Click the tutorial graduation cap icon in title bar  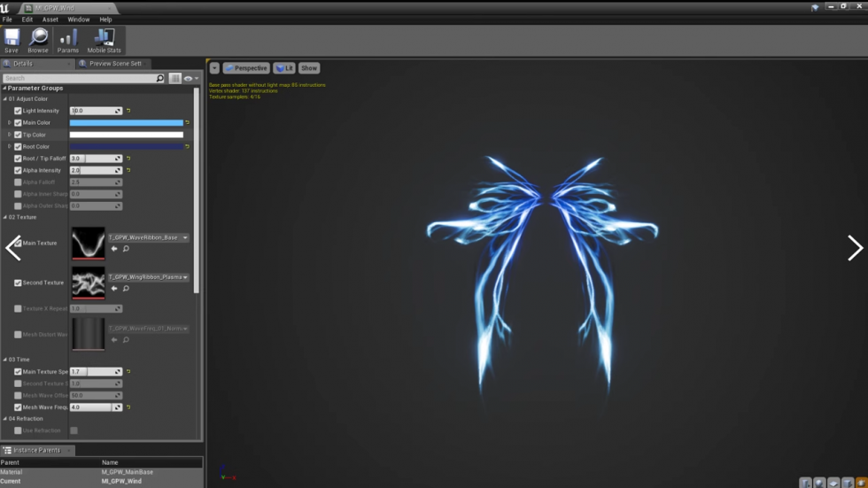pyautogui.click(x=815, y=7)
